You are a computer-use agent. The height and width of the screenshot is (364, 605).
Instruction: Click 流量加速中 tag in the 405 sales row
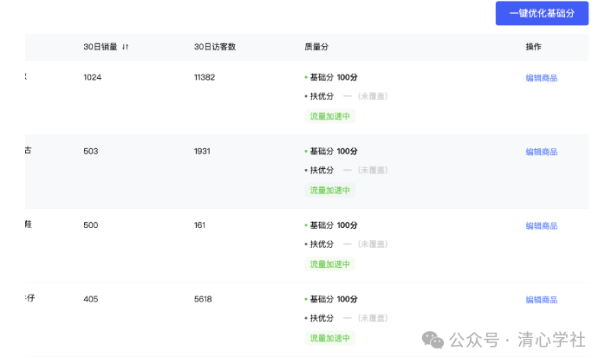[330, 339]
